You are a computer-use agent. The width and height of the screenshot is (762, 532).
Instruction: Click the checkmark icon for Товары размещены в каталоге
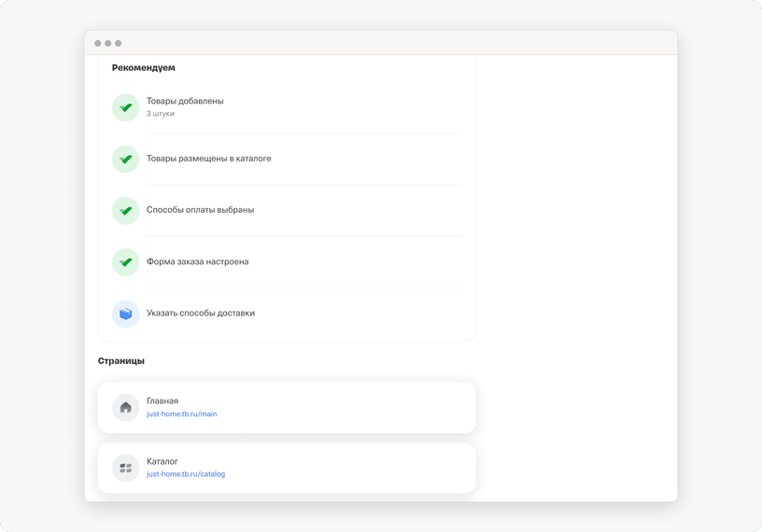(125, 159)
